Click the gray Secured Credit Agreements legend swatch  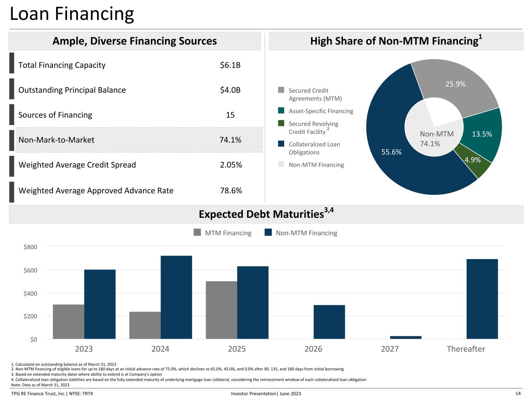tap(281, 90)
